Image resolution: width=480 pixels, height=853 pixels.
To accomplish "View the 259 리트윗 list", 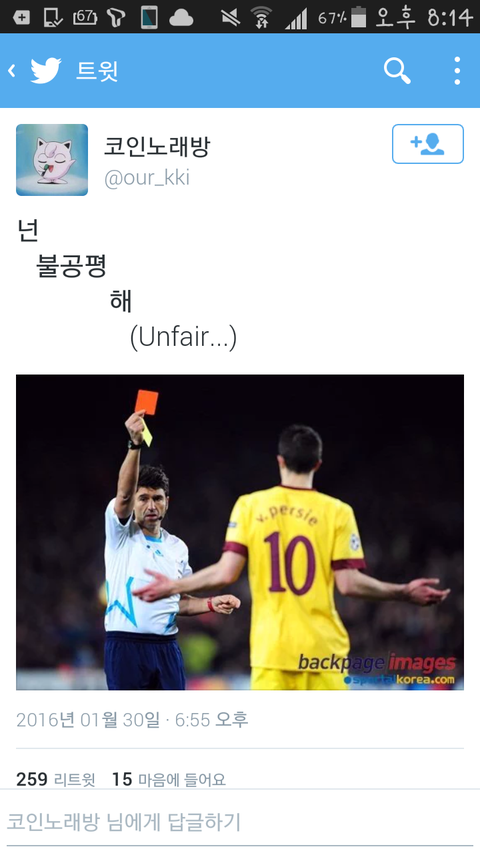I will (x=56, y=779).
